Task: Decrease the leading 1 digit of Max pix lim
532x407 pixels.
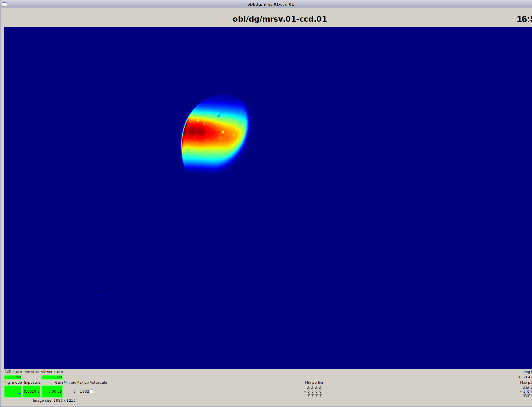Action: 524,395
